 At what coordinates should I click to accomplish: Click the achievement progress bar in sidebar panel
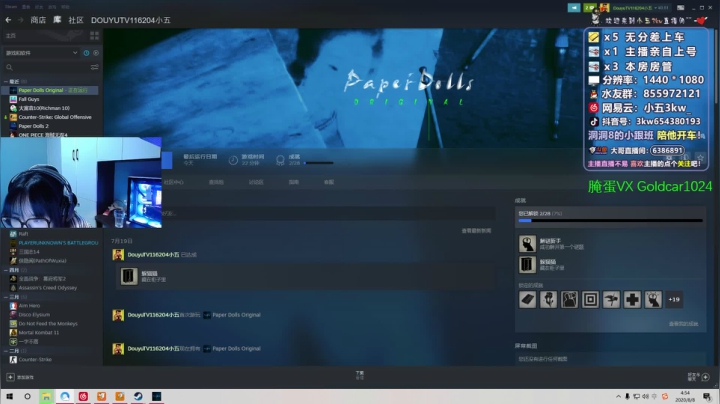click(610, 221)
